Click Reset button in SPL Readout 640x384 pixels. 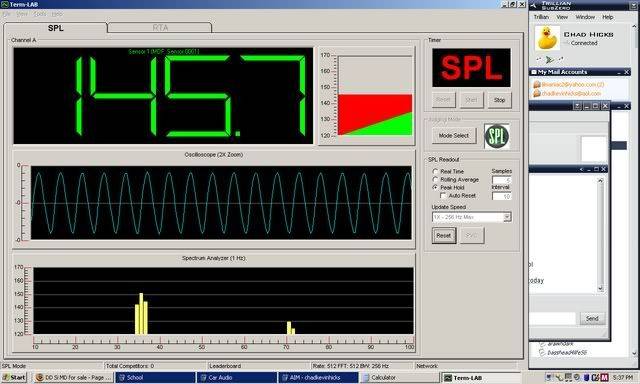coord(444,235)
